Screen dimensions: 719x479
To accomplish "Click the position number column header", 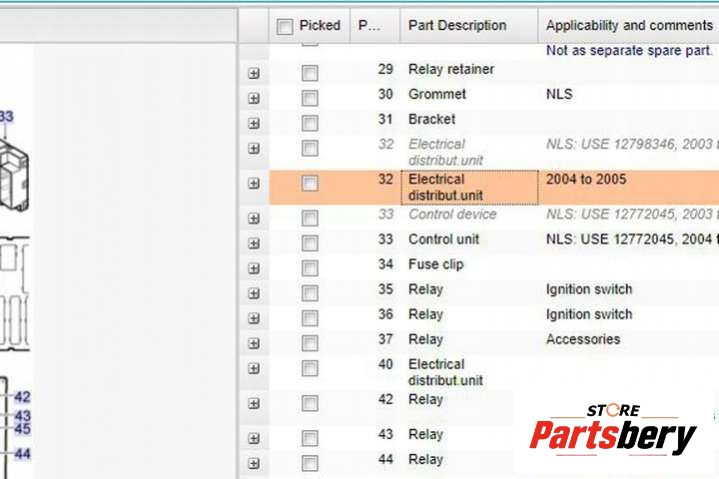I will pyautogui.click(x=367, y=26).
